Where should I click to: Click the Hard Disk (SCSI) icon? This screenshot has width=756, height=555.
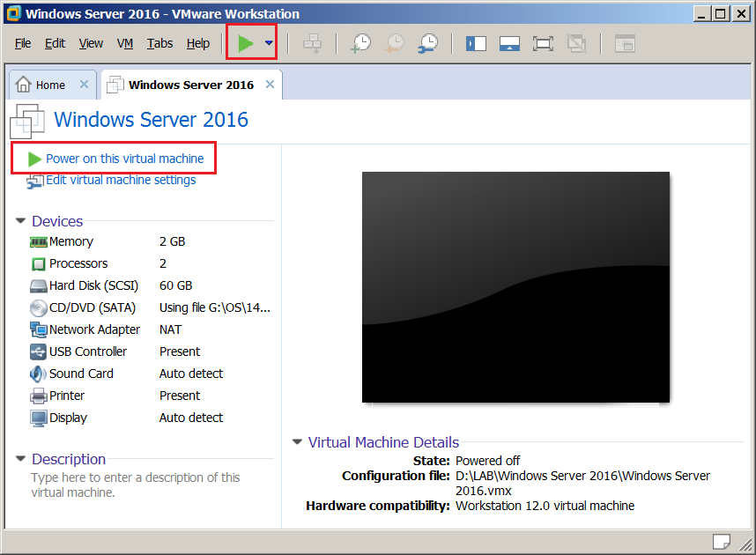click(39, 286)
